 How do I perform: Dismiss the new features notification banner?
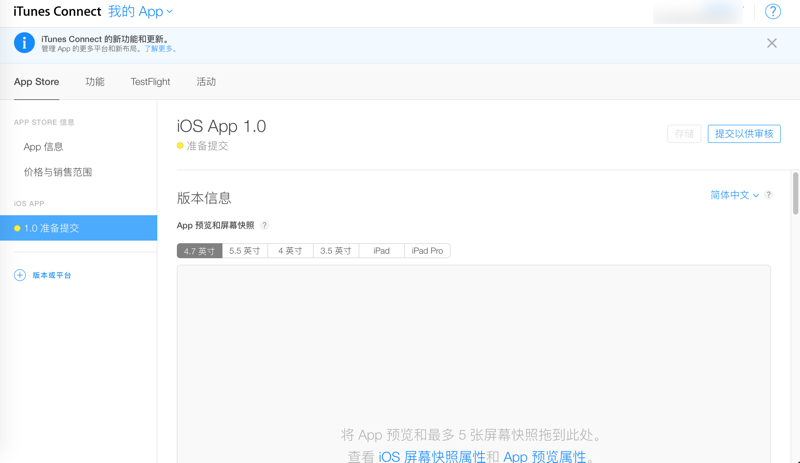click(772, 43)
